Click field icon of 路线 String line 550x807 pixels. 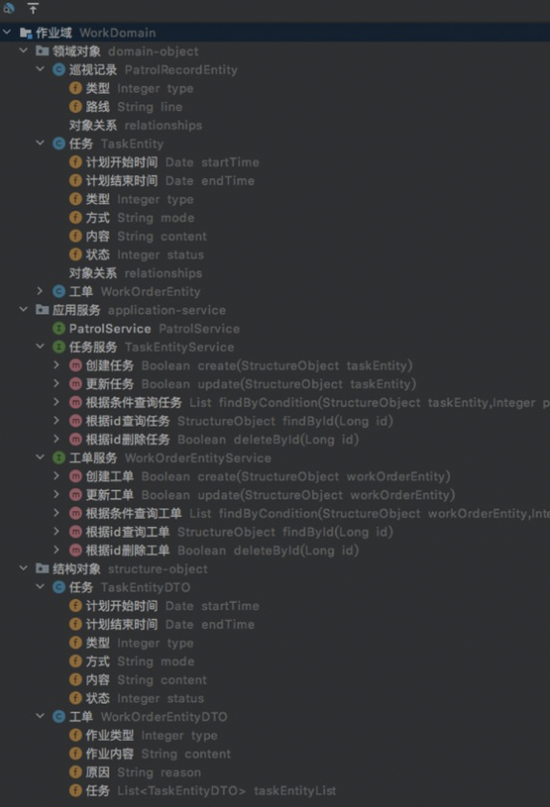pyautogui.click(x=76, y=107)
